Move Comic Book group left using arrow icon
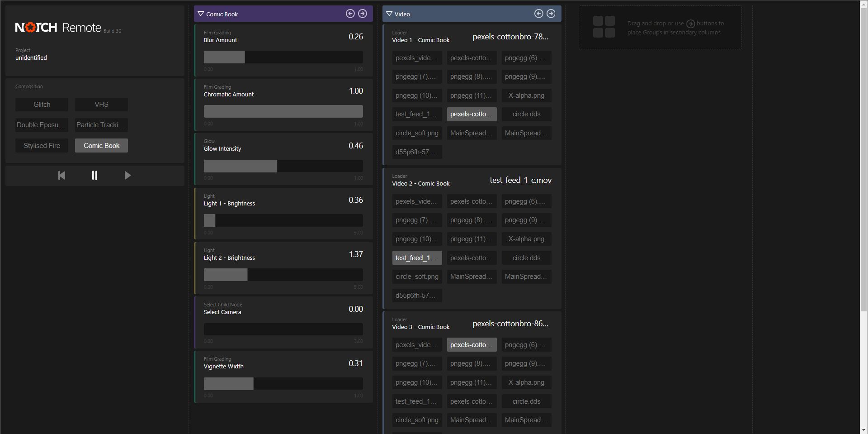Viewport: 868px width, 434px height. [350, 14]
